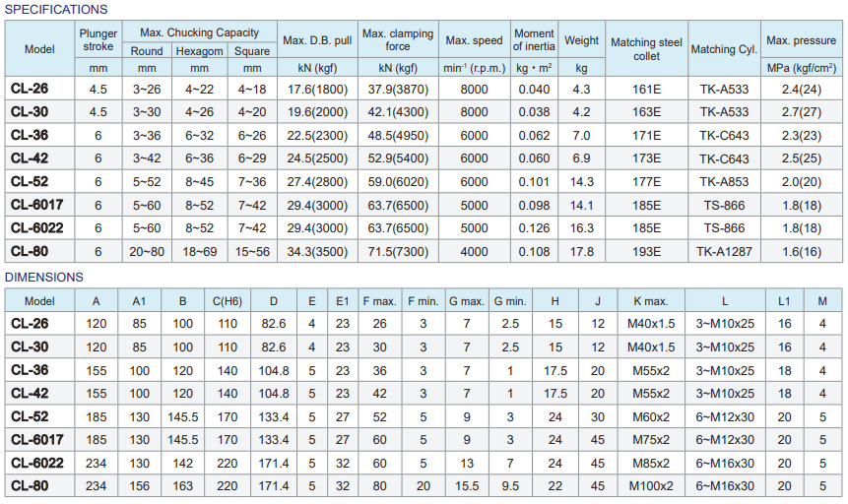Image resolution: width=848 pixels, height=504 pixels.
Task: Click the 0.126 moment of inertia value
Action: click(534, 227)
